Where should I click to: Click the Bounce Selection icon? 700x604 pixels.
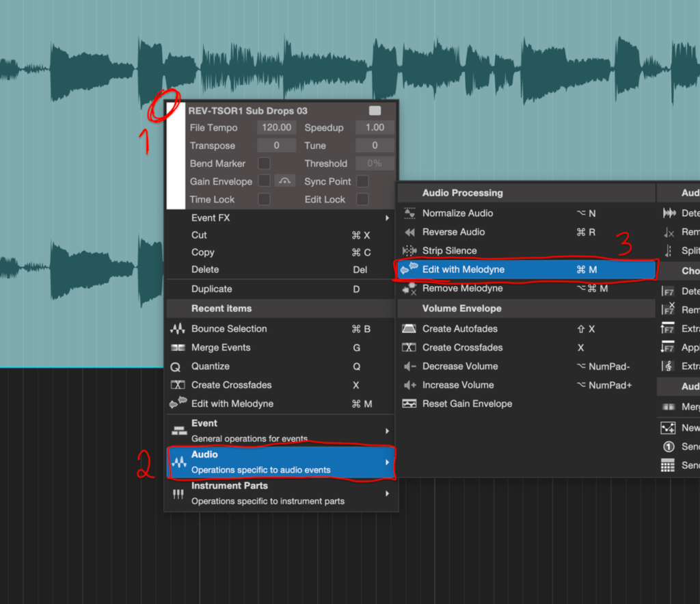(178, 329)
